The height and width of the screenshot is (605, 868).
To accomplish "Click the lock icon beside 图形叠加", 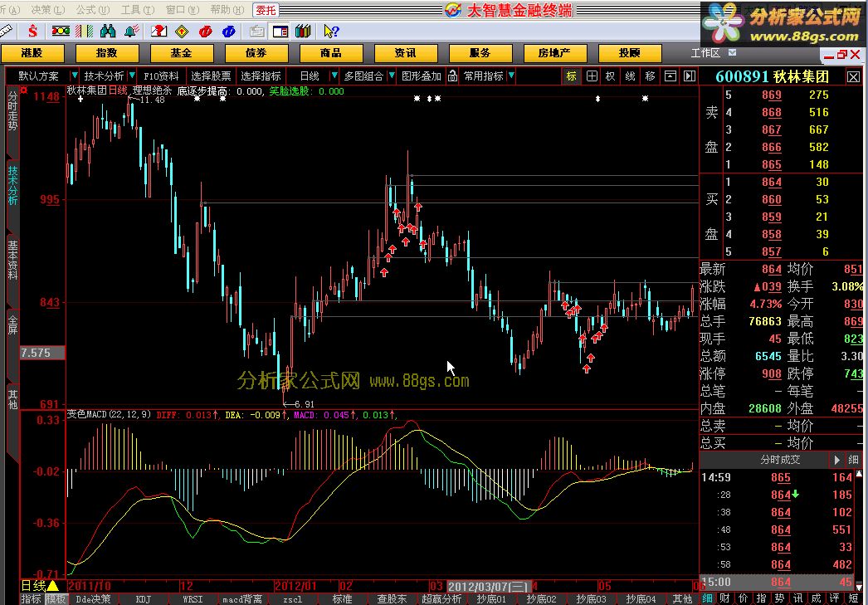I will click(453, 76).
